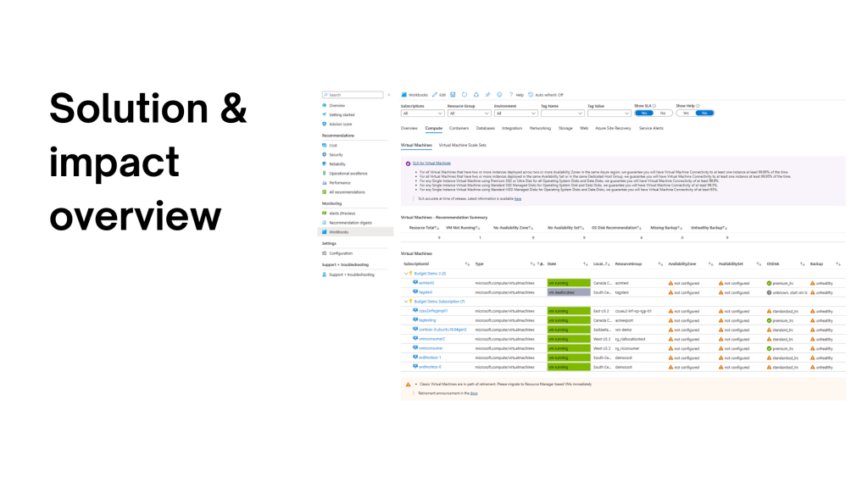Collapse the sidebar with the double chevron icon

[x=389, y=95]
